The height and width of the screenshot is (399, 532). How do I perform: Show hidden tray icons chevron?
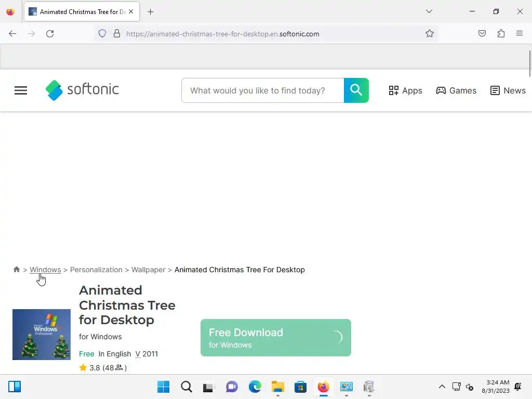pos(442,387)
